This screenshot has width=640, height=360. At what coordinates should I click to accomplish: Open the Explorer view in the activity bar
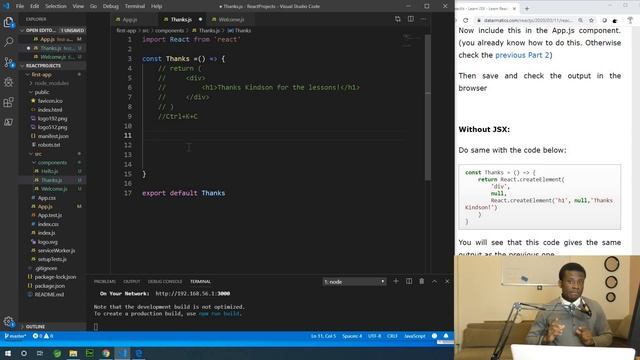pos(8,22)
